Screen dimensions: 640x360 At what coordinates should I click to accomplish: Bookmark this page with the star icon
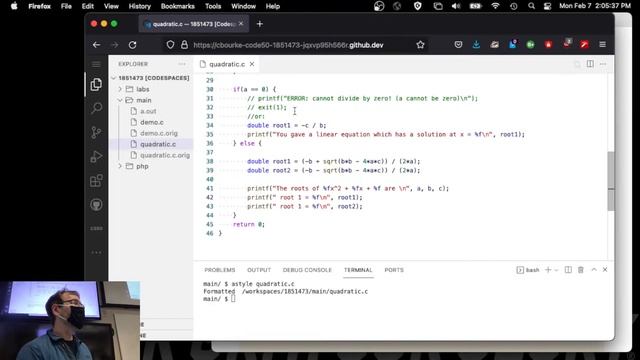pos(420,45)
